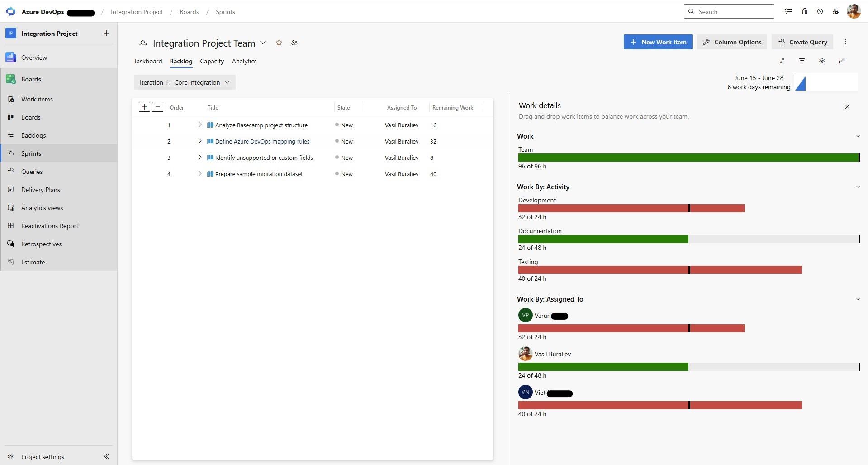The height and width of the screenshot is (465, 868).
Task: Click Boards breadcrumb link
Action: [x=189, y=12]
